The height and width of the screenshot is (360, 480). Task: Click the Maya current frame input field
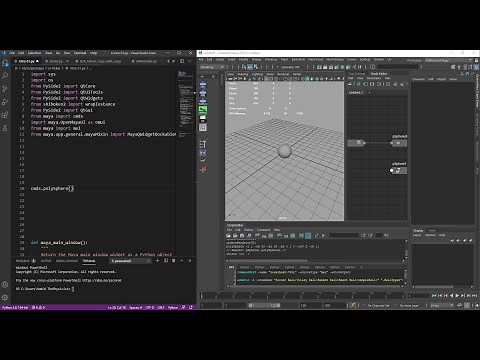click(418, 296)
